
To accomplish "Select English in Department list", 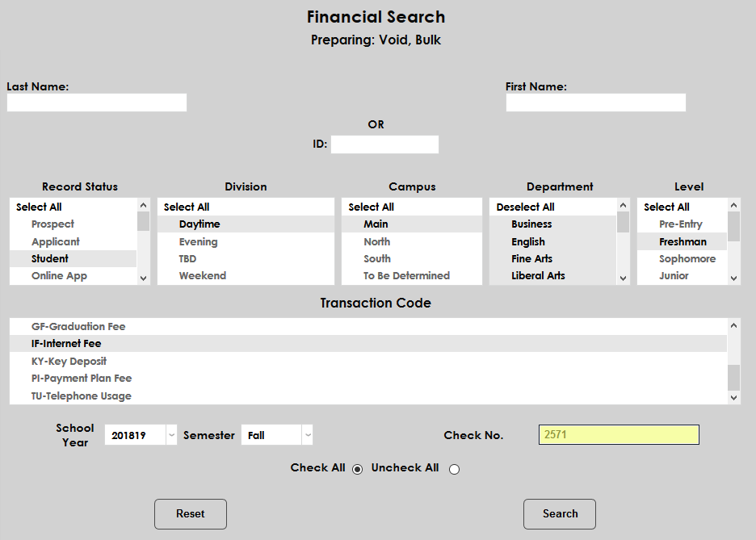I will pos(553,241).
